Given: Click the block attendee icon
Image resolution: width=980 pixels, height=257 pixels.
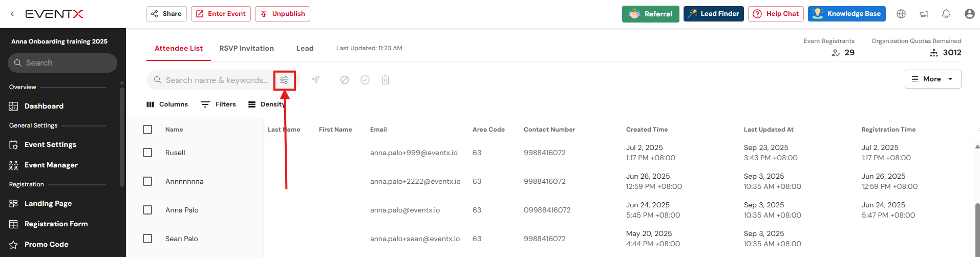Looking at the screenshot, I should click(x=345, y=80).
